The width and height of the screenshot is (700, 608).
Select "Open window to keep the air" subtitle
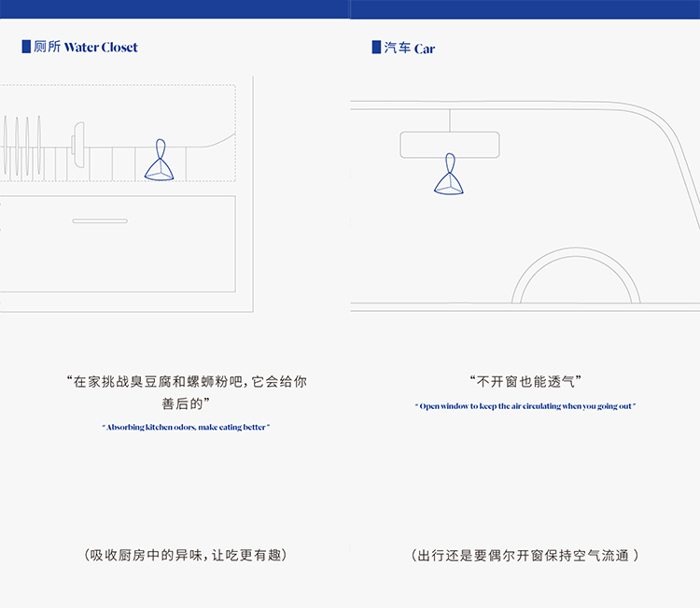pyautogui.click(x=525, y=406)
